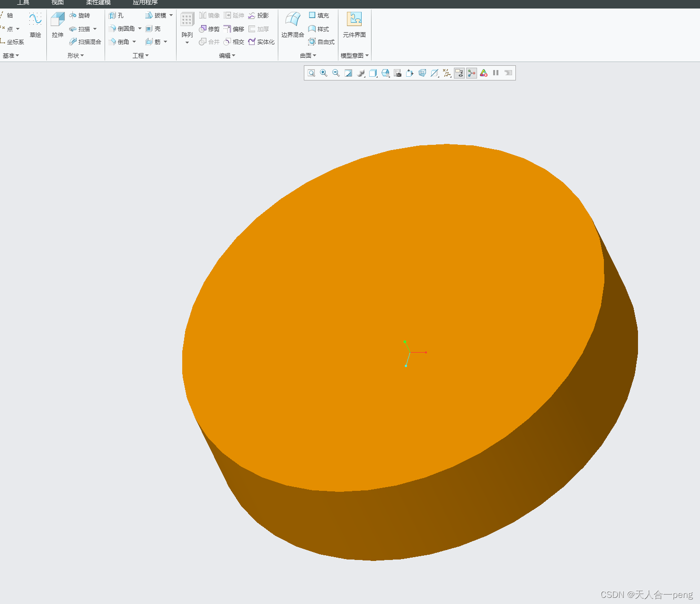Screen dimensions: 700x604
Task: Expand the 编辑 group menu
Action: [x=227, y=55]
